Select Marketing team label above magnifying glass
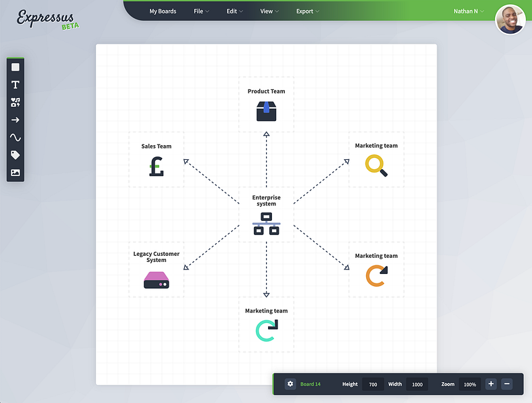Screen dimensions: 532x403 [x=376, y=146]
